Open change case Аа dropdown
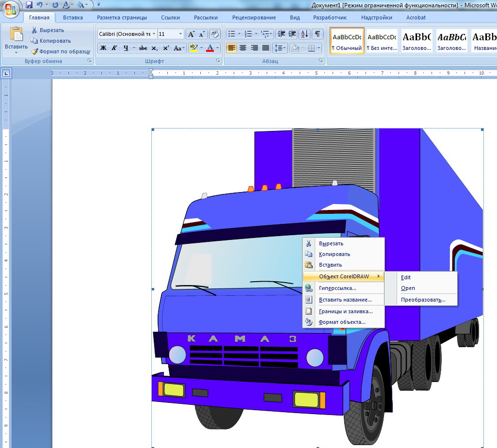497x448 pixels. pyautogui.click(x=179, y=48)
